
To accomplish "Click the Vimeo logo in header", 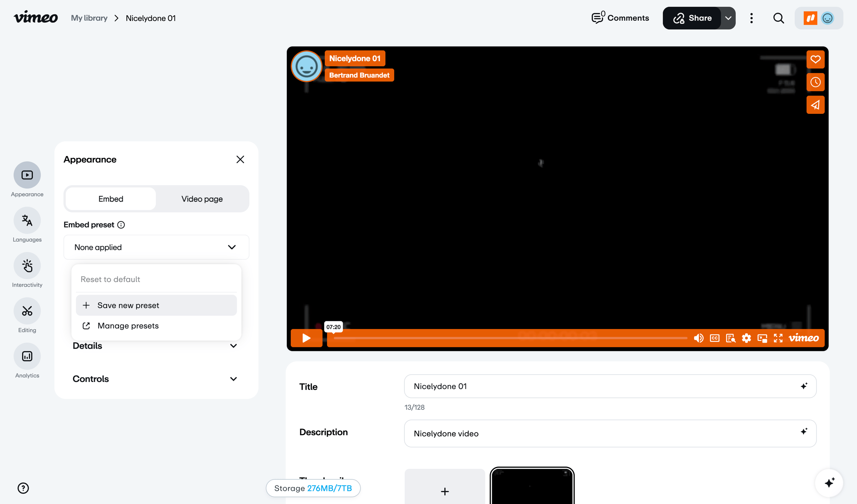I will tap(36, 17).
